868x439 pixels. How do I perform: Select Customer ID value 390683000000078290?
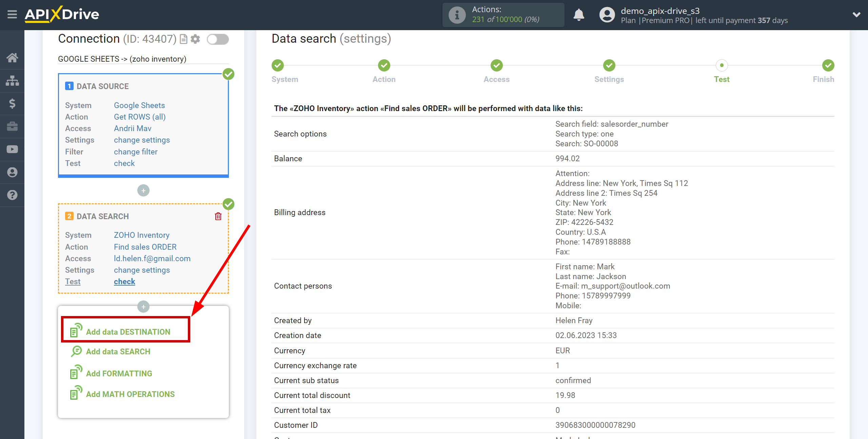point(595,425)
